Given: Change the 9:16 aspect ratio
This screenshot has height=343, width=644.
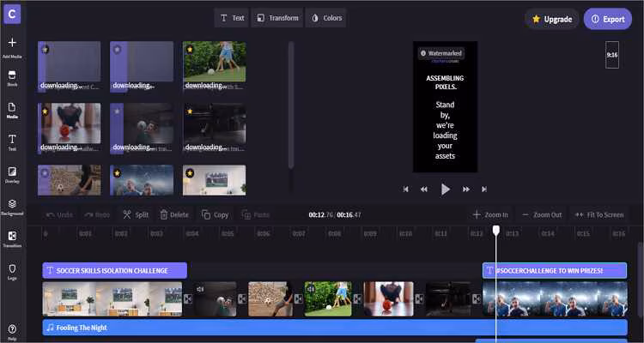Looking at the screenshot, I should click(x=612, y=55).
